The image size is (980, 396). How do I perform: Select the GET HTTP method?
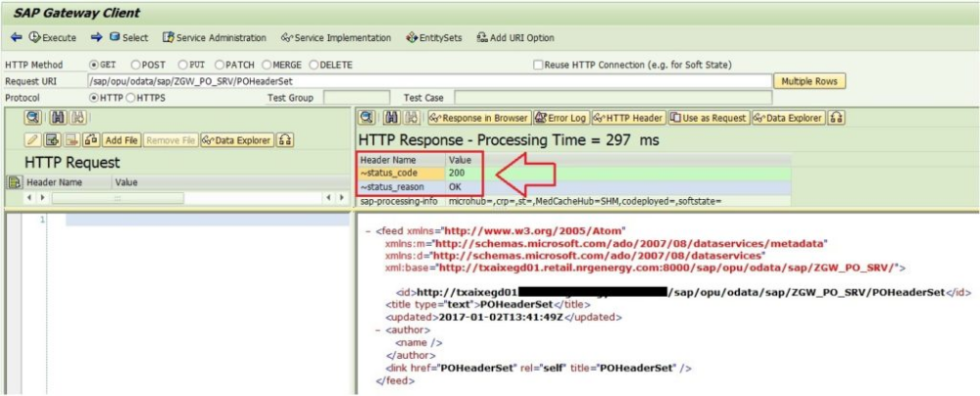click(x=94, y=65)
